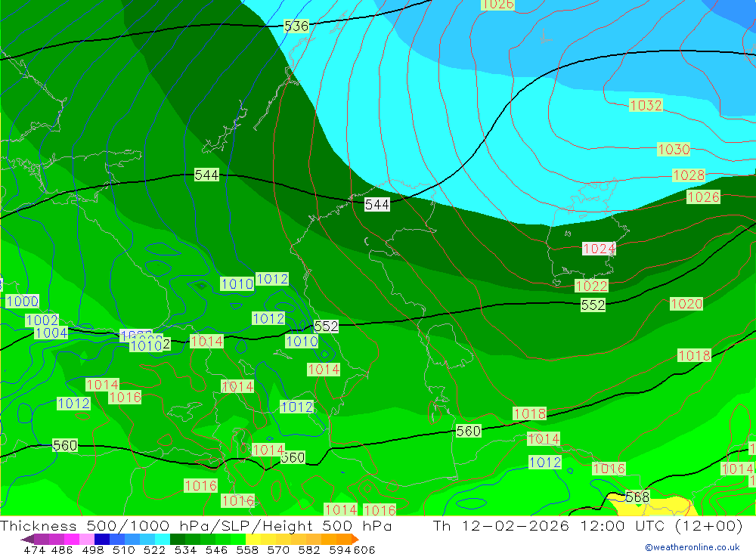Click the 12:00 UTC (12+00) time text
This screenshot has height=554, width=756.
click(x=661, y=525)
